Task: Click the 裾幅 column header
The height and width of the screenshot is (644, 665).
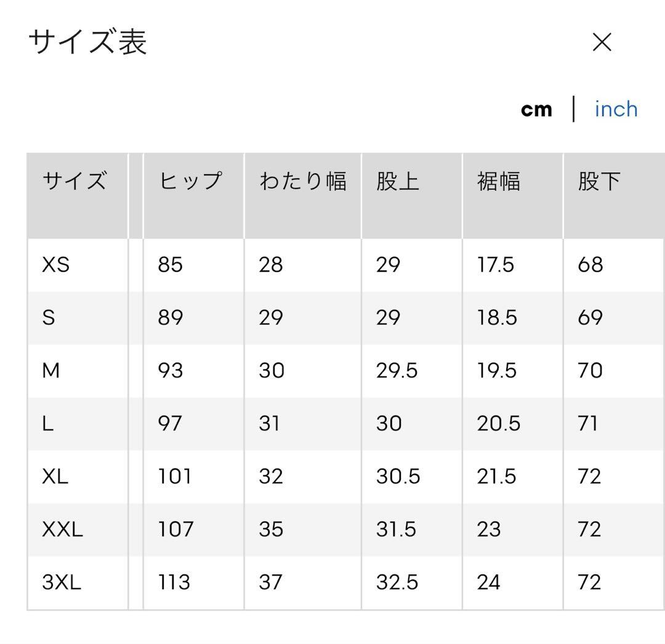Action: click(x=498, y=181)
